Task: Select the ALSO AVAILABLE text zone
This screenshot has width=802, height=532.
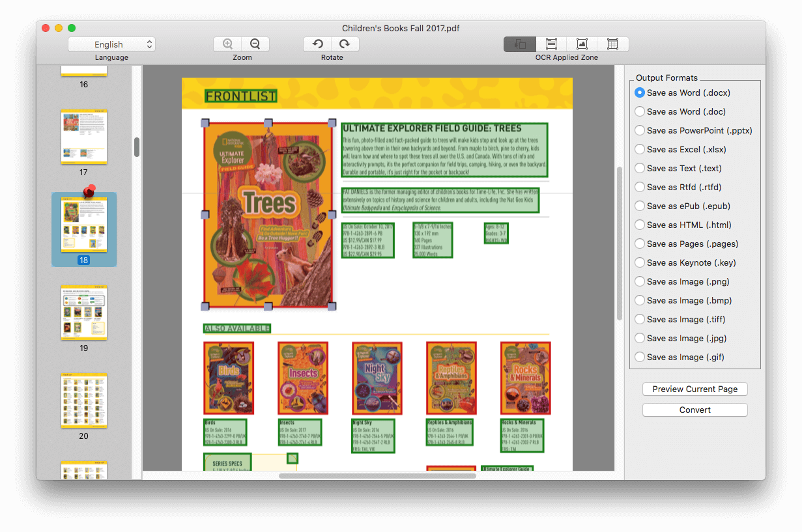Action: pos(237,328)
